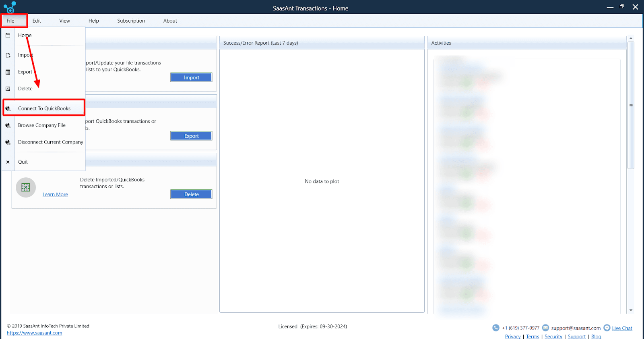Image resolution: width=644 pixels, height=339 pixels.
Task: Click the Connect To QuickBooks icon
Action: tap(8, 108)
